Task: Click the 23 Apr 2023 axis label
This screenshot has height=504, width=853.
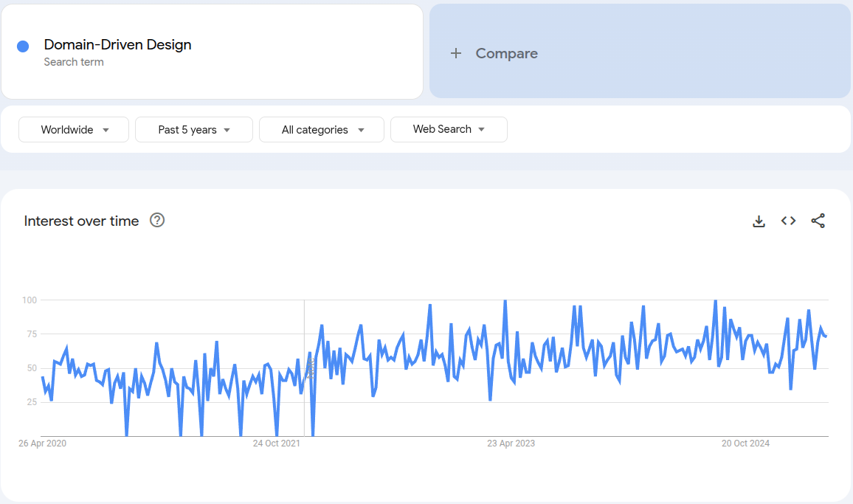Action: (x=511, y=443)
